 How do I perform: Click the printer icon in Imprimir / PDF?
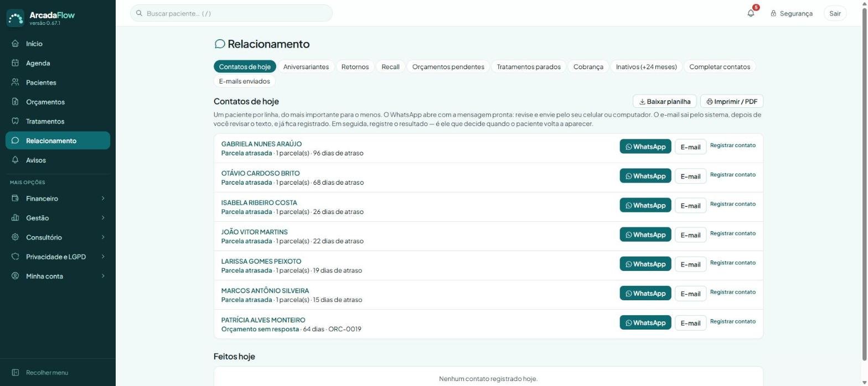[x=710, y=102]
